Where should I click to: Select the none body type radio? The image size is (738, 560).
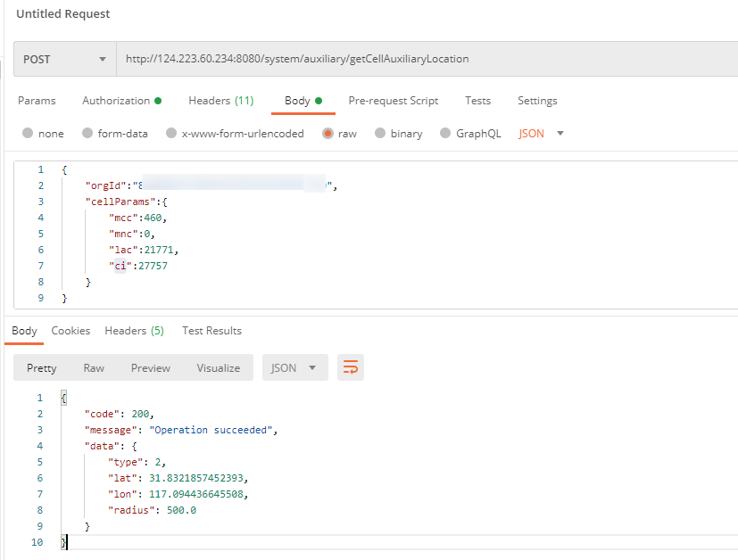[x=28, y=134]
